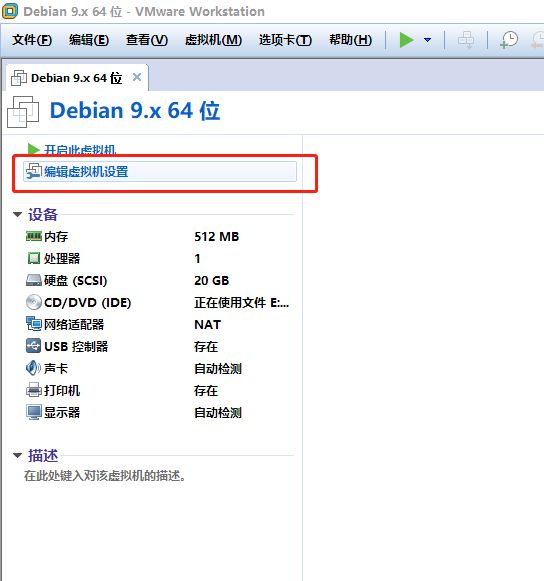Click the large virtual machine icon beside title
The height and width of the screenshot is (581, 544).
(23, 112)
